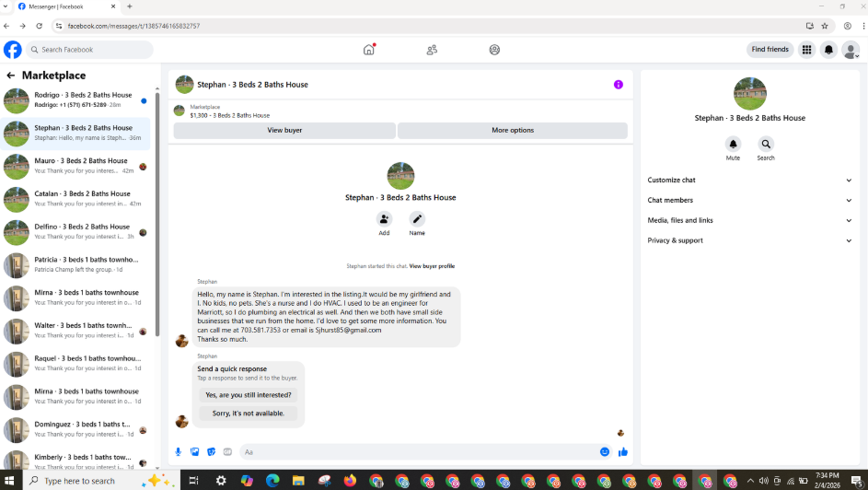Open Task View in taskbar
Screen dimensions: 868x490
[x=193, y=480]
